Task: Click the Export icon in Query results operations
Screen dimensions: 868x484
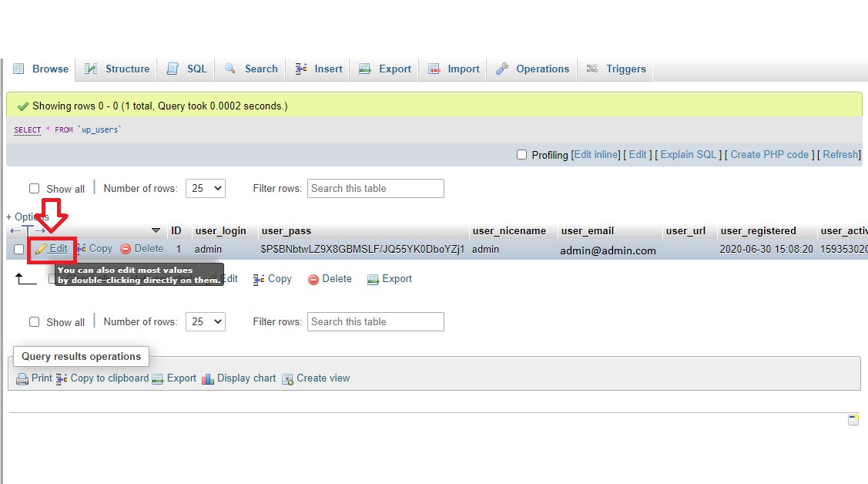Action: [x=158, y=378]
